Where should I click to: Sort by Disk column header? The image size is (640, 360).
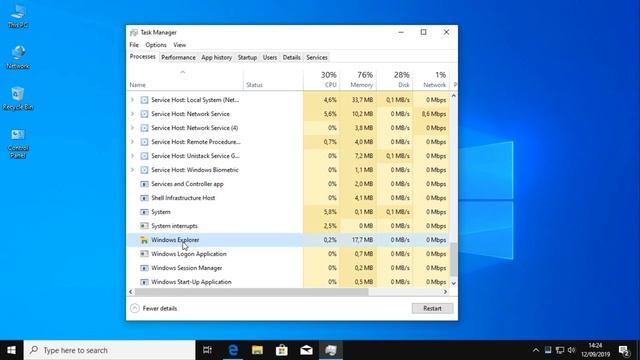point(394,80)
